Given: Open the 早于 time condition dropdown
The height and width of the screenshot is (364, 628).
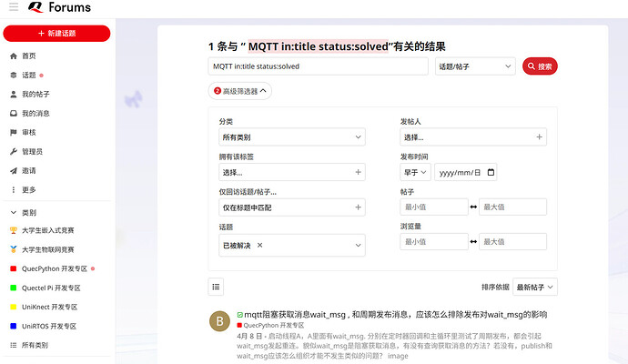Looking at the screenshot, I should click(x=415, y=172).
